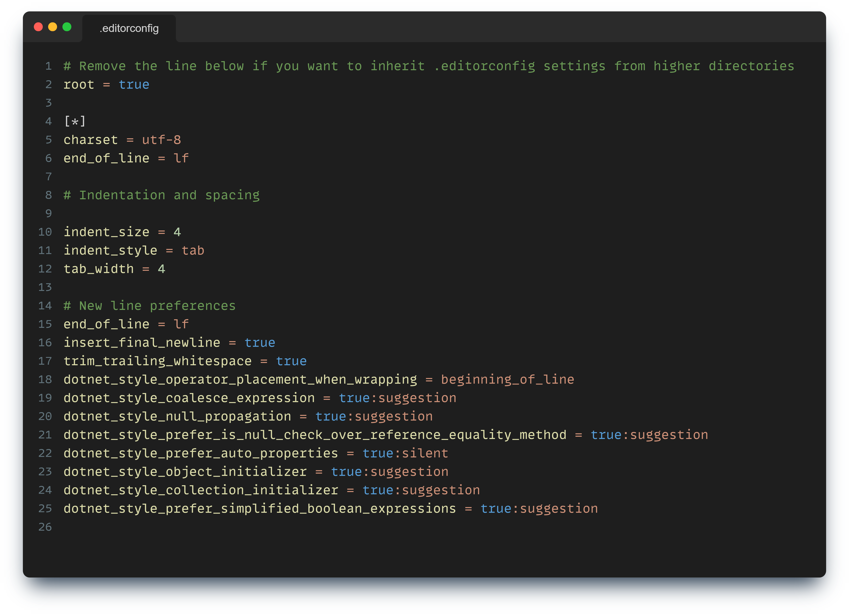Image resolution: width=849 pixels, height=616 pixels.
Task: Click the Indentation and spacing comment
Action: pyautogui.click(x=161, y=195)
